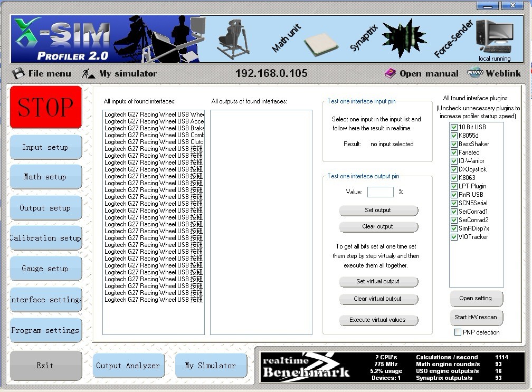Click the '775 MHz' benchmark readout
The height and width of the screenshot is (392, 532).
386,364
